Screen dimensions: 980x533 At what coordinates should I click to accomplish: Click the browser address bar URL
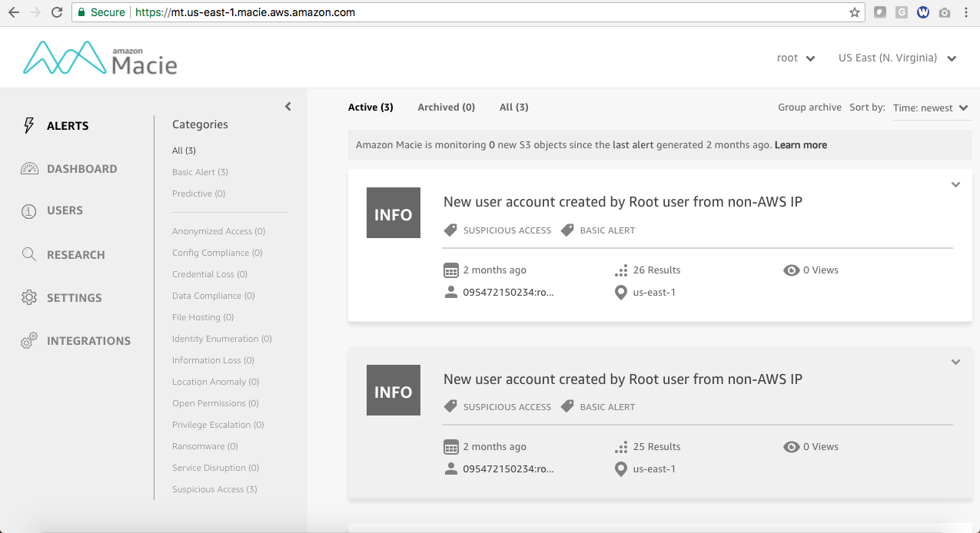click(245, 12)
